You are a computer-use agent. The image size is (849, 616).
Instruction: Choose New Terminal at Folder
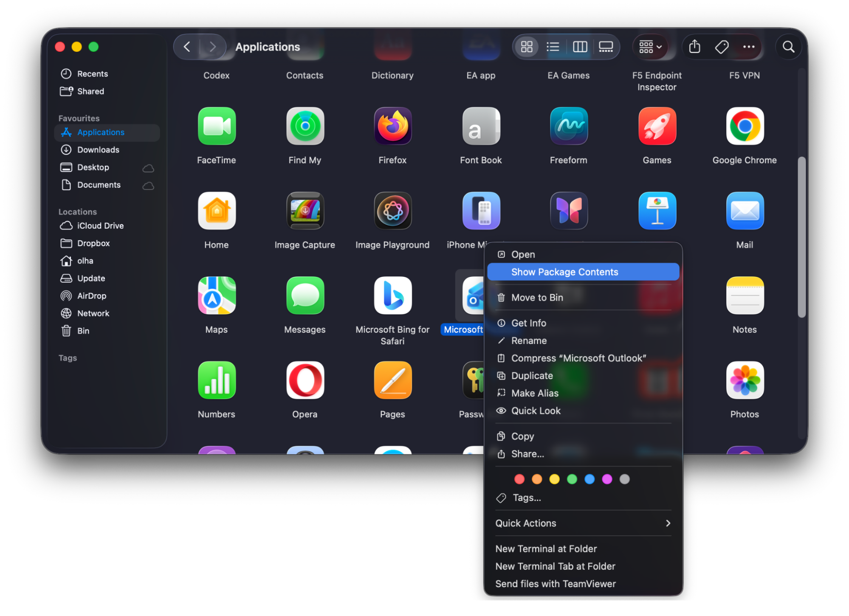pyautogui.click(x=583, y=549)
